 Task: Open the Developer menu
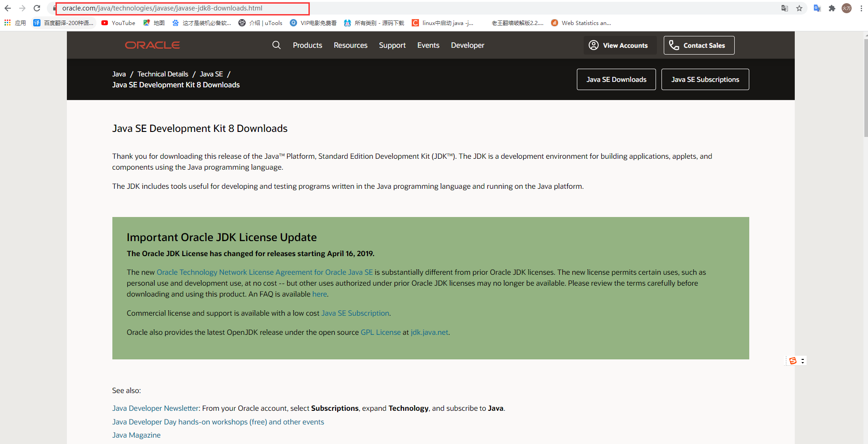(468, 45)
